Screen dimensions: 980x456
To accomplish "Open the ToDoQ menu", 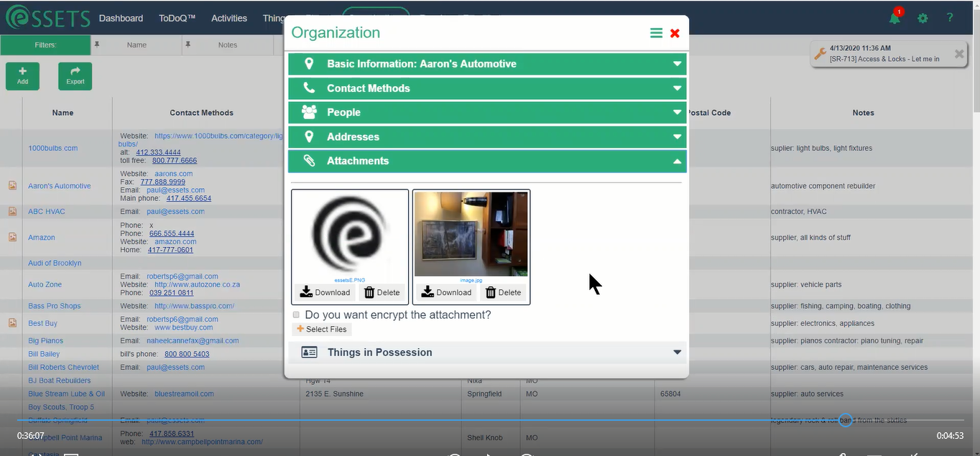I will click(177, 18).
